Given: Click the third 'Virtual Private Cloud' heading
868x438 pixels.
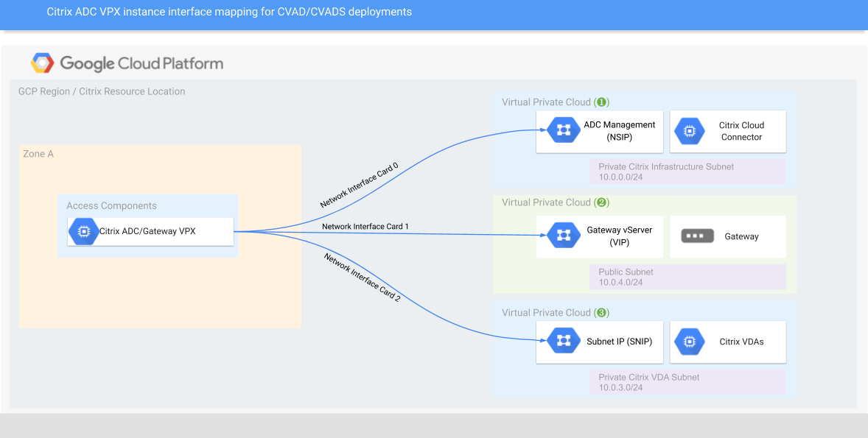Looking at the screenshot, I should coord(547,312).
